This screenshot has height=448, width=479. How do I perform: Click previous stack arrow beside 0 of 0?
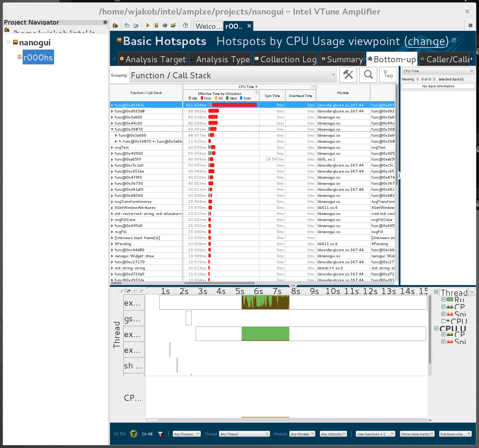(417, 79)
